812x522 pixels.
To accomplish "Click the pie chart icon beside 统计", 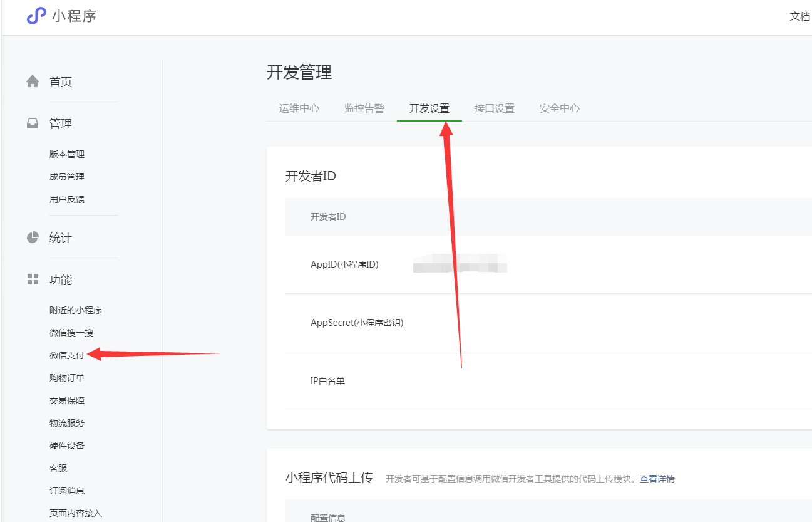I will point(33,238).
